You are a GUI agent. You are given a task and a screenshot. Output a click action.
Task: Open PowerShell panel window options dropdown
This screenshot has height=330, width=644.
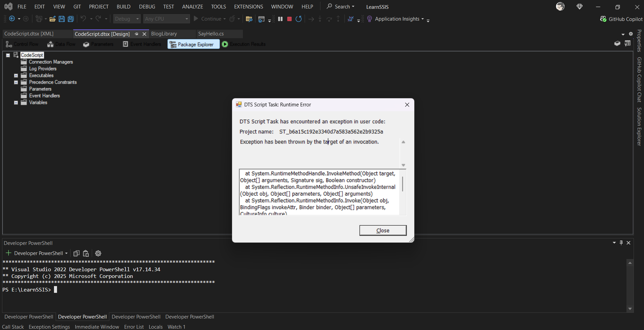point(614,243)
